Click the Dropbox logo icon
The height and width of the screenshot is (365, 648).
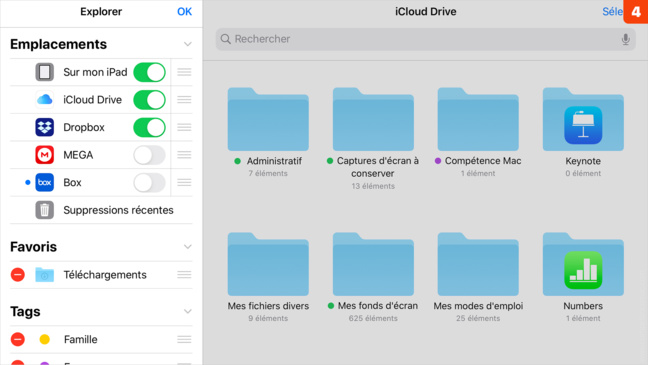44,127
